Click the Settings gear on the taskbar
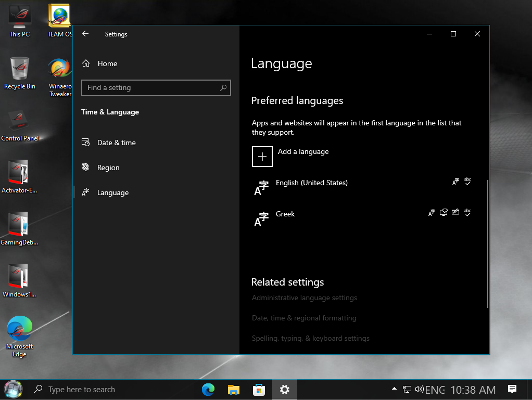Screen dimensions: 532x400 [x=284, y=390]
